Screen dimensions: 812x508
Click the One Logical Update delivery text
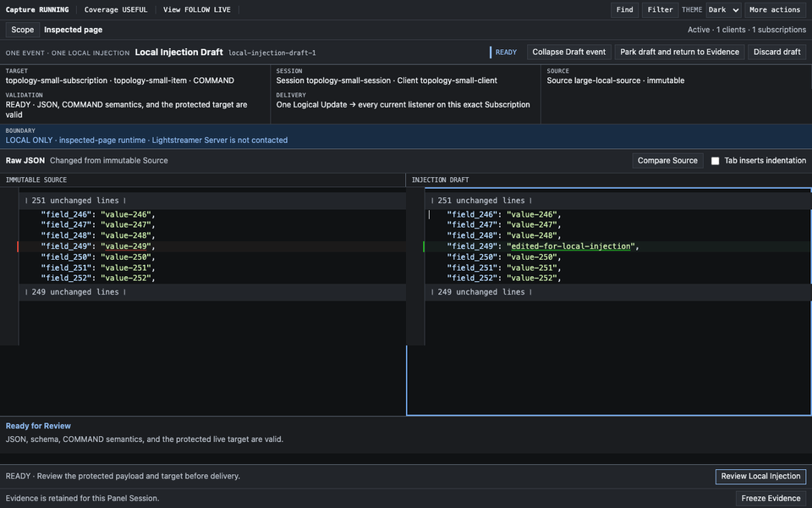(x=403, y=105)
